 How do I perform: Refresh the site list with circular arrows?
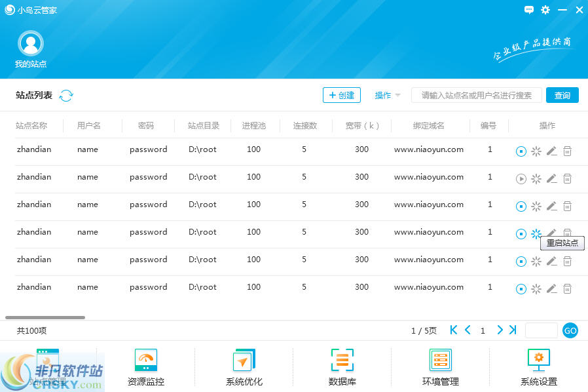pos(66,95)
